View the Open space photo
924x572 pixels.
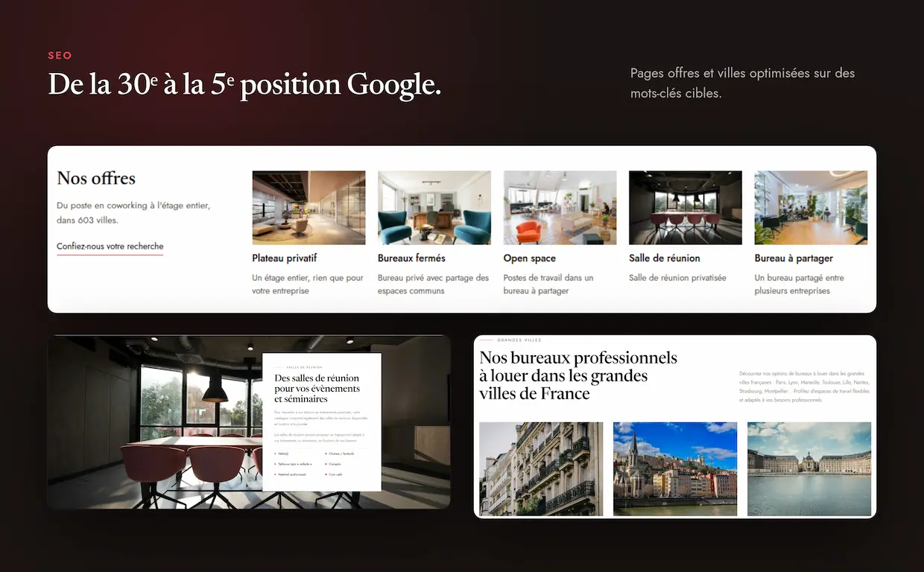coord(560,208)
